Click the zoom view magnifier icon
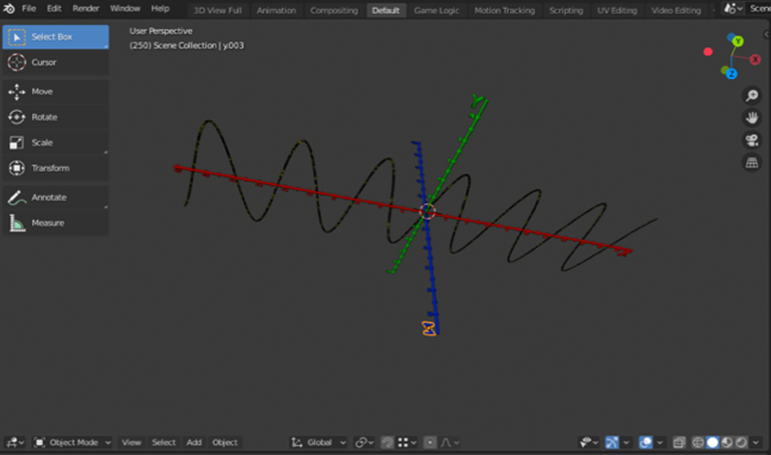 pos(752,96)
